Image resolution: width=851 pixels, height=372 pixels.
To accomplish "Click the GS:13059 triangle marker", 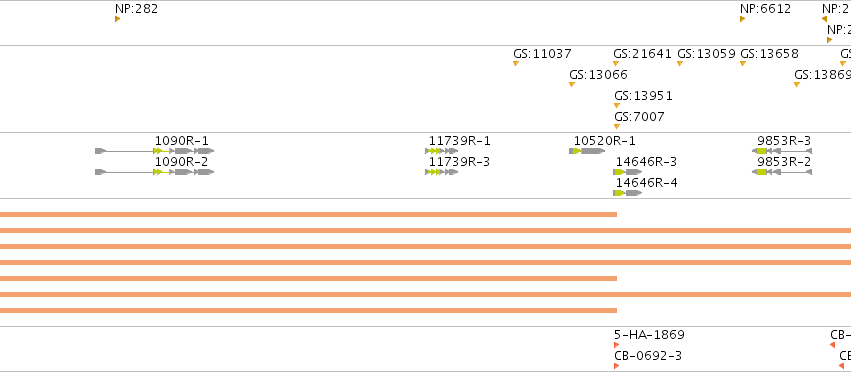I will [x=679, y=64].
